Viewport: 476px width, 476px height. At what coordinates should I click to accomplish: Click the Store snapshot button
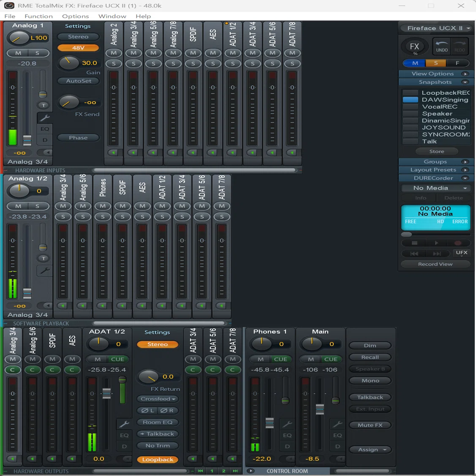[x=437, y=152]
